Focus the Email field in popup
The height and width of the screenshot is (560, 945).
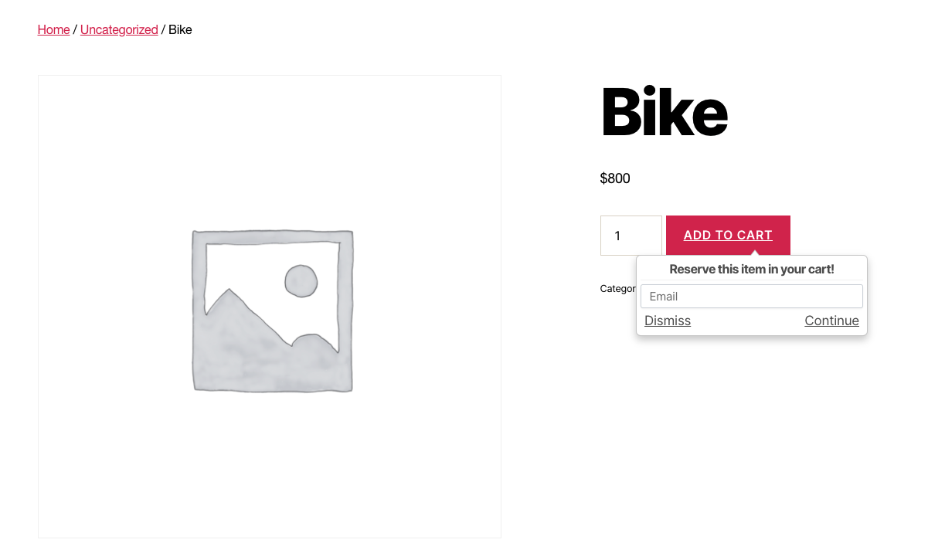pos(752,297)
